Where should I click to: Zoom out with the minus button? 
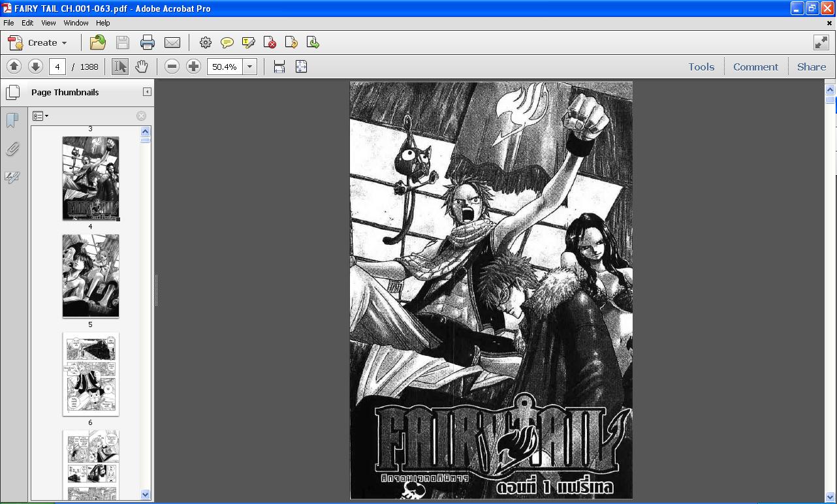pyautogui.click(x=172, y=66)
